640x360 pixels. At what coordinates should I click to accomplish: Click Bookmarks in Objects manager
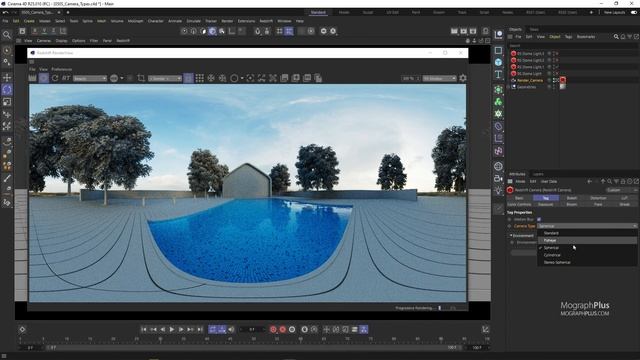(x=586, y=37)
